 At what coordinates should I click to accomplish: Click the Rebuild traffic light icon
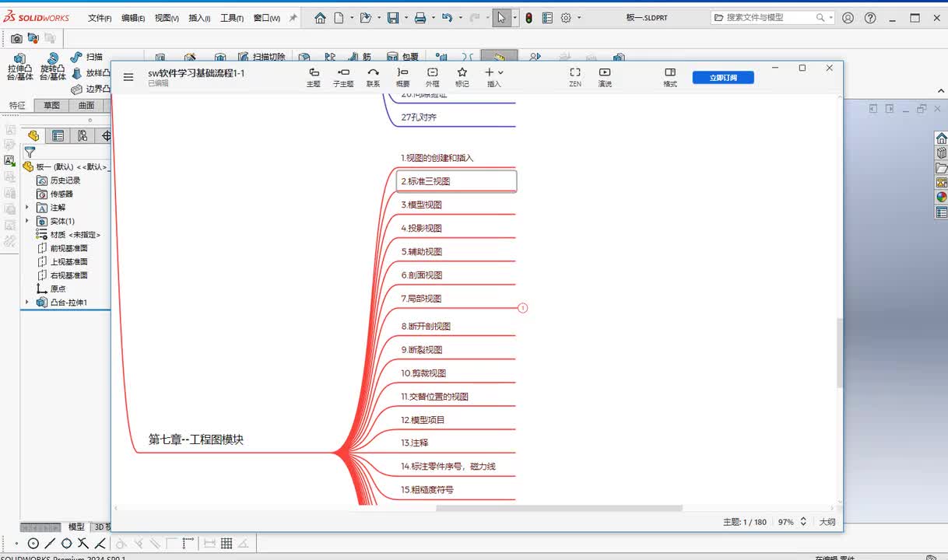[x=529, y=18]
